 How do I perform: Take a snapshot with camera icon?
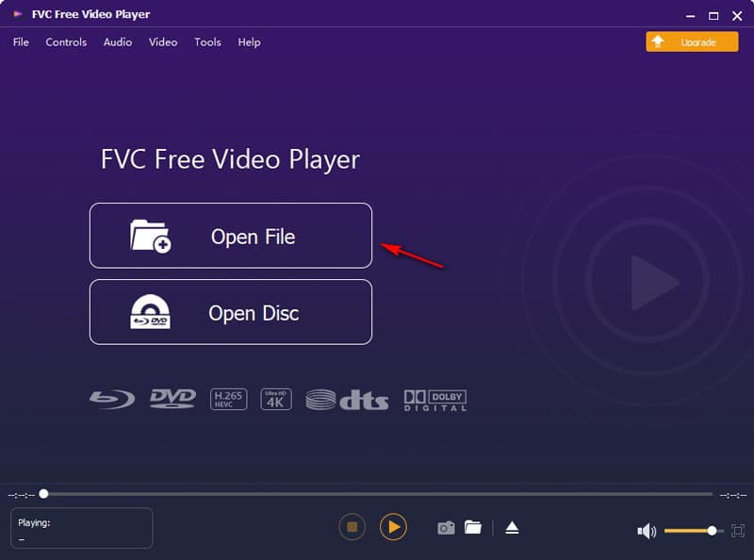click(x=446, y=528)
